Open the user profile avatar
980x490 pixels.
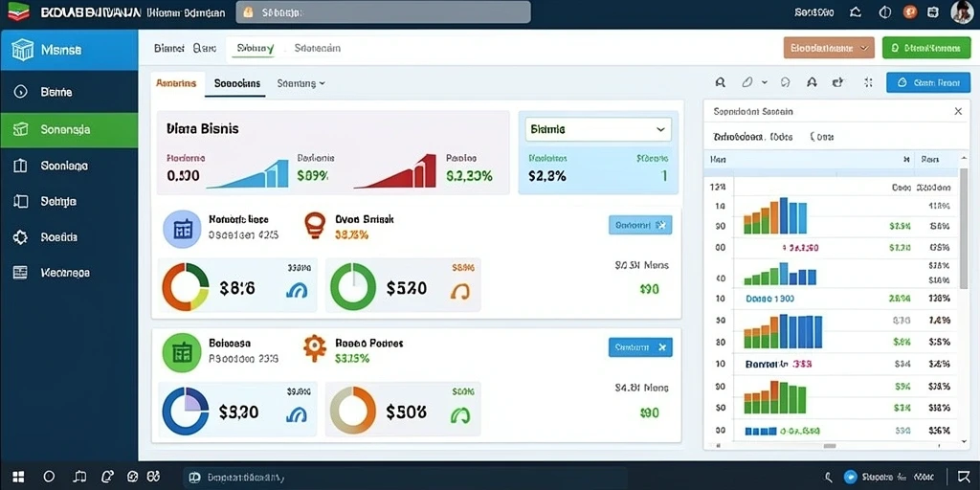coord(962,11)
